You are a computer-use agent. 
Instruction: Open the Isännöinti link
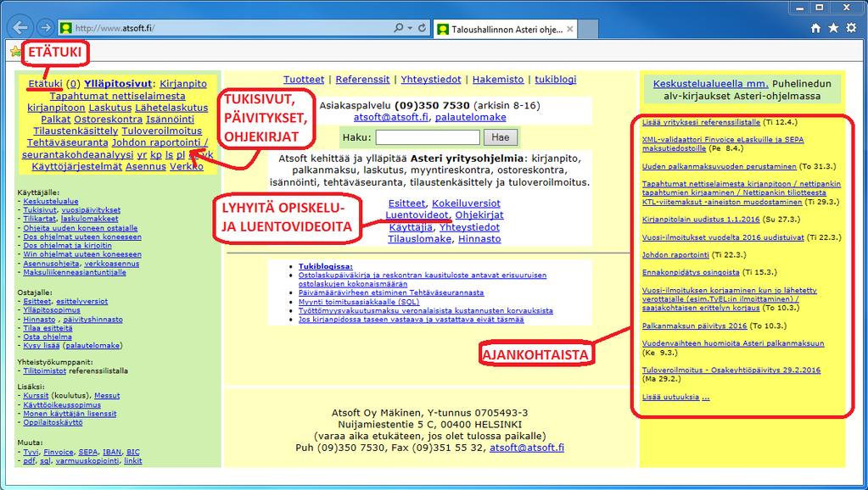coord(170,120)
